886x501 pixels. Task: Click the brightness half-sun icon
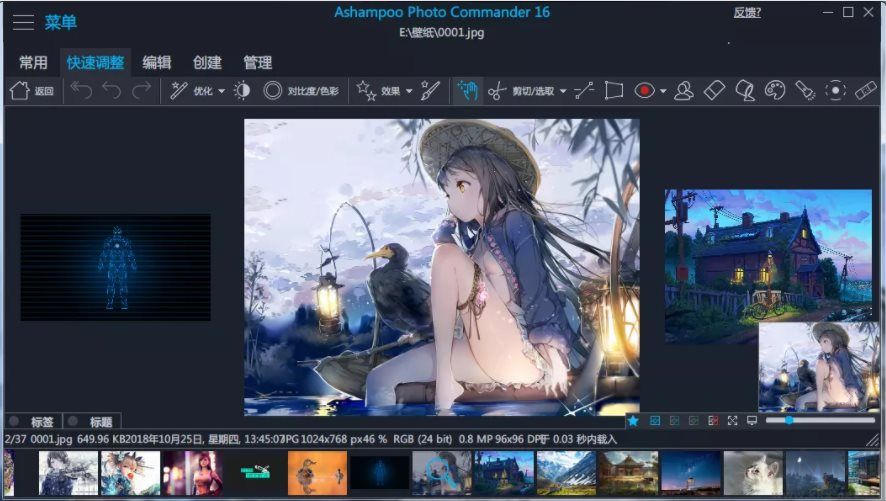(x=242, y=91)
